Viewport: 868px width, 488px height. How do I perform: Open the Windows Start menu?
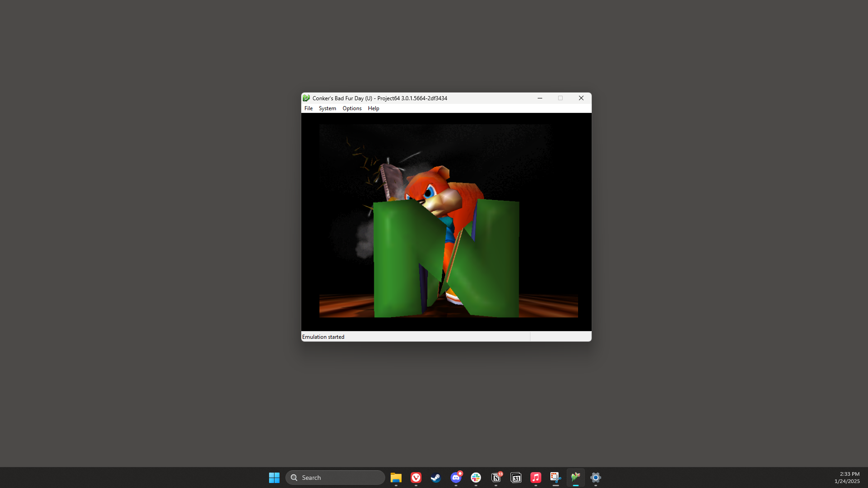coord(274,478)
